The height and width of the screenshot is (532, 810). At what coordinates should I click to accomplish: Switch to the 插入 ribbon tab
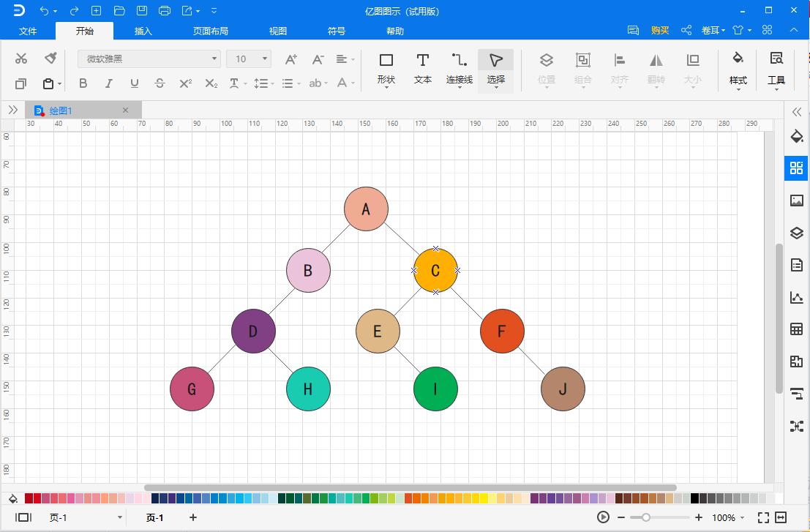click(143, 31)
